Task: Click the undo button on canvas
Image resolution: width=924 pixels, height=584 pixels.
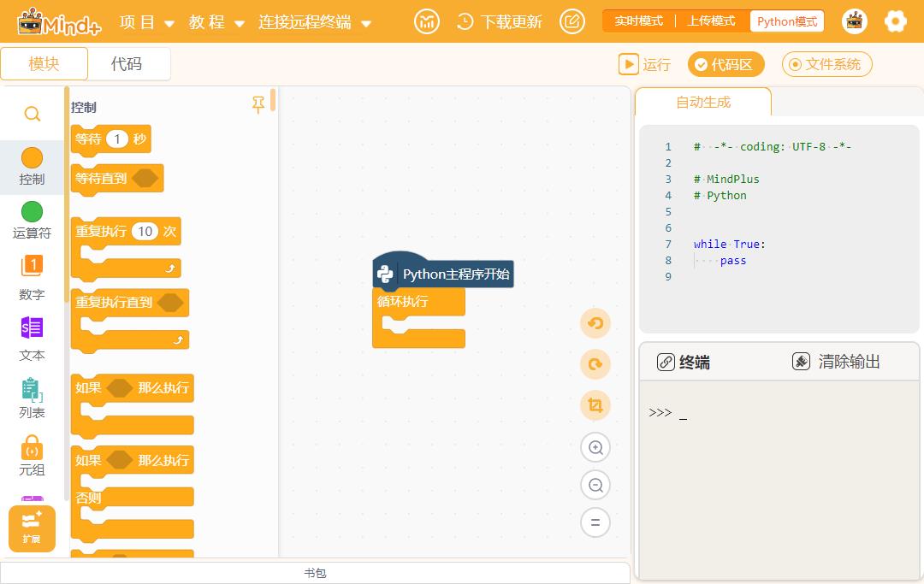Action: [x=595, y=323]
